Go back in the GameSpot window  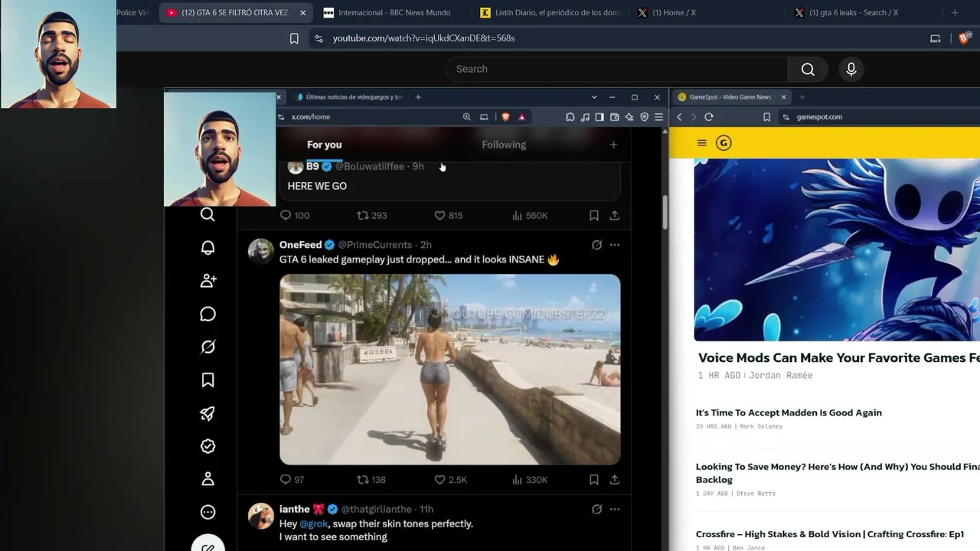[x=679, y=117]
